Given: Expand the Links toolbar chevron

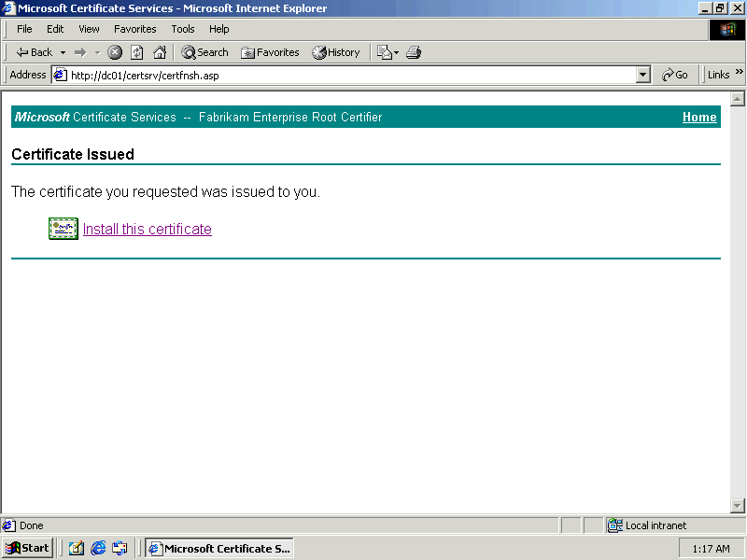Looking at the screenshot, I should tap(740, 73).
